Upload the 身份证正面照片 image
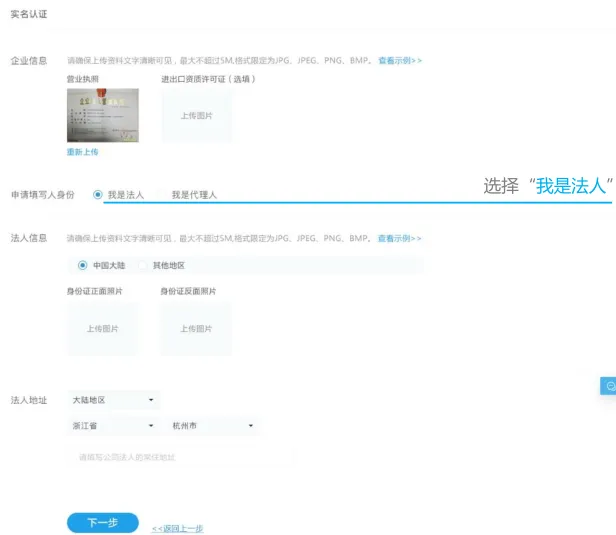 pyautogui.click(x=103, y=329)
